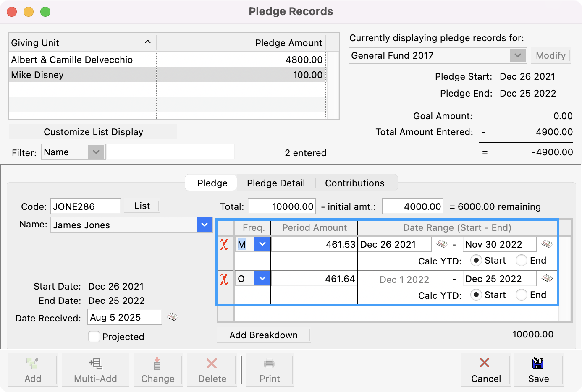Select Start for Calc YTD in second row

pyautogui.click(x=476, y=295)
